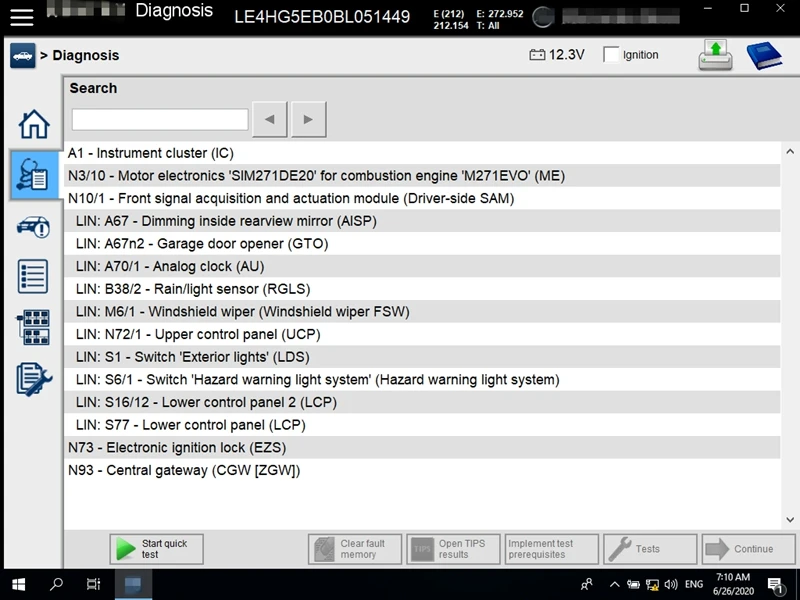Open the Windows Start menu
The image size is (800, 600).
point(19,585)
